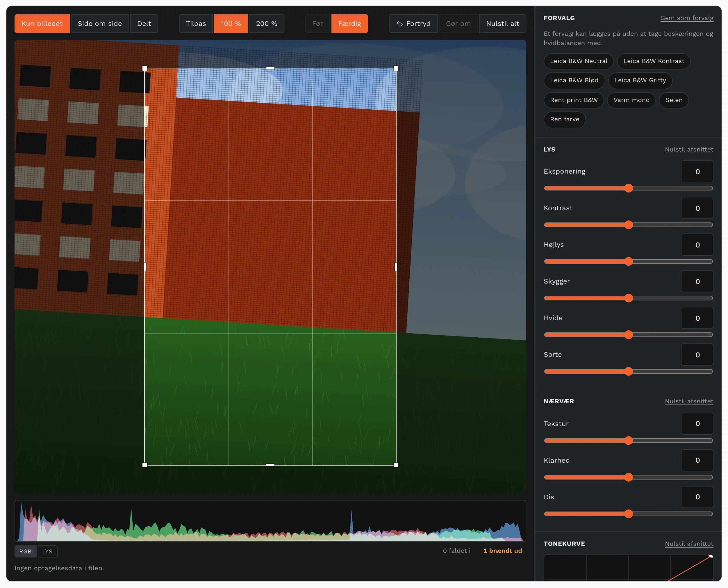Viewport: 728px width, 588px height.
Task: Focus the Dis value field
Action: coord(697,497)
